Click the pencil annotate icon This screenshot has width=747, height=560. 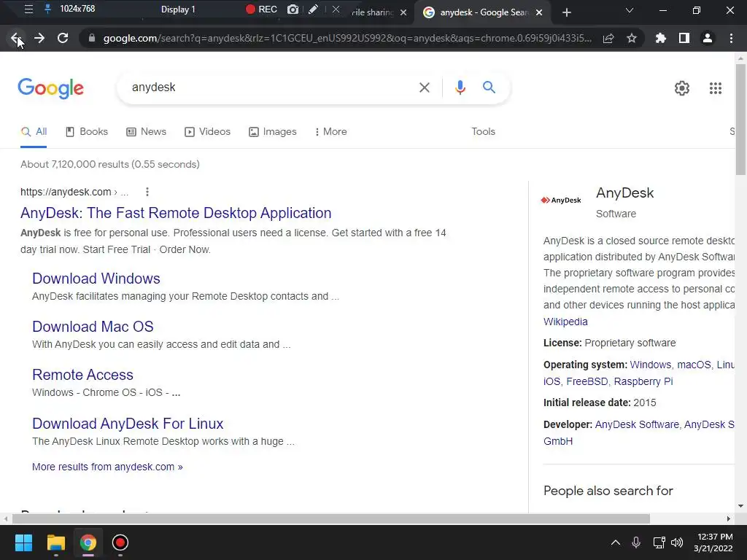[313, 9]
